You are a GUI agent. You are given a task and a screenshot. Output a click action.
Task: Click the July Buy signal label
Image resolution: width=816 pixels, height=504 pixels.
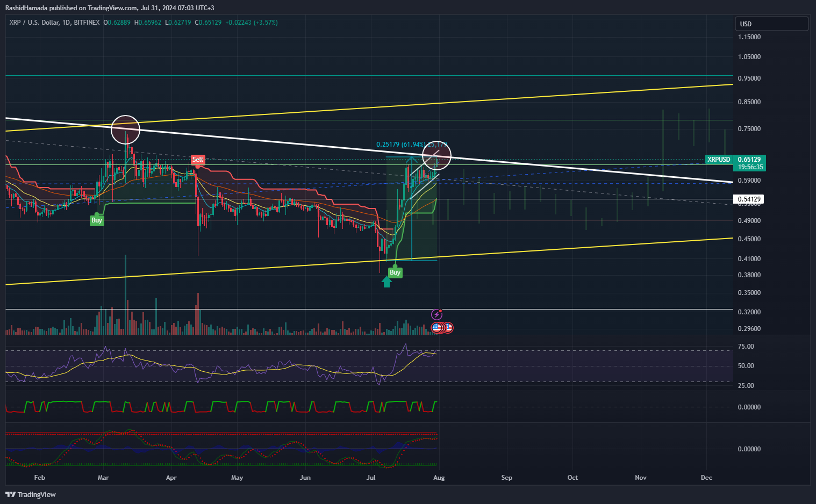(395, 272)
